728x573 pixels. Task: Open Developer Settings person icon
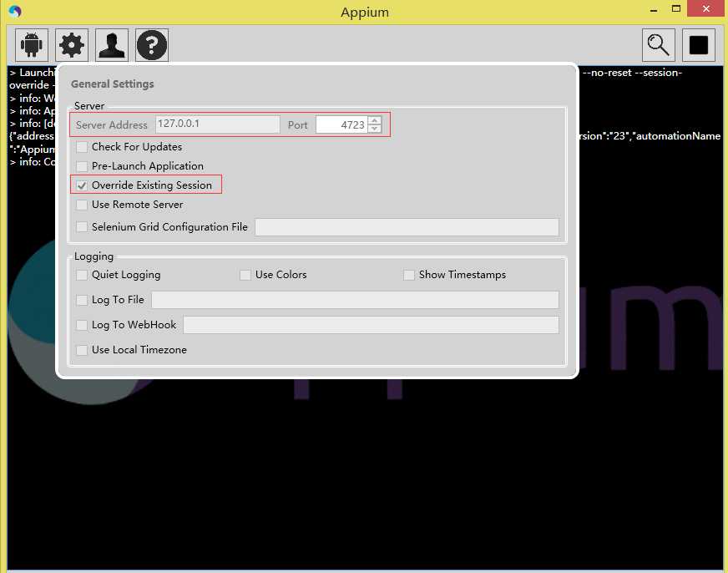pos(112,45)
